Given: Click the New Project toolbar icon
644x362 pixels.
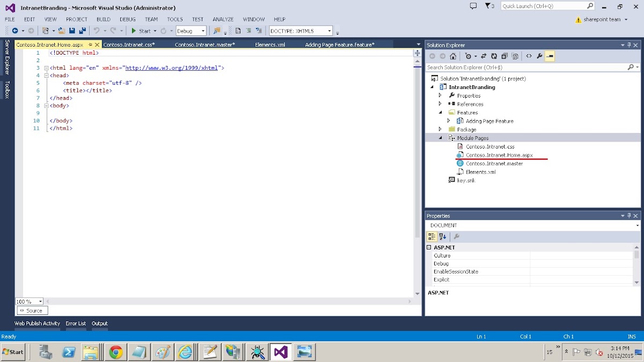Looking at the screenshot, I should pyautogui.click(x=46, y=31).
